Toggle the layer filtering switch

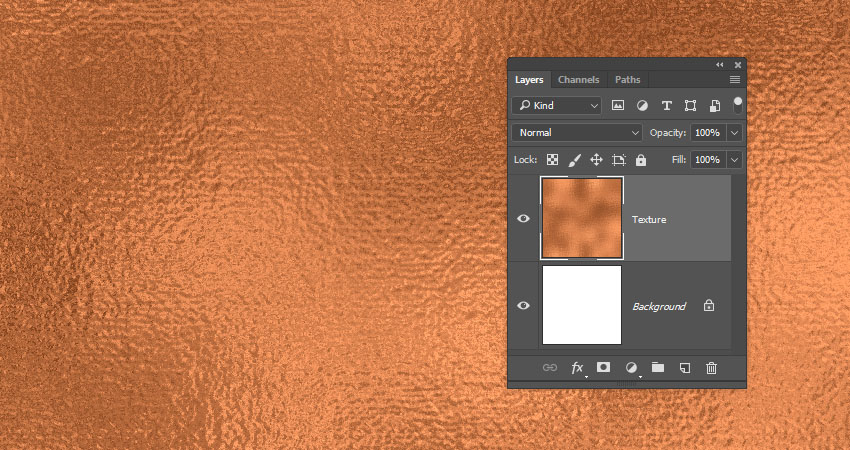click(x=737, y=106)
